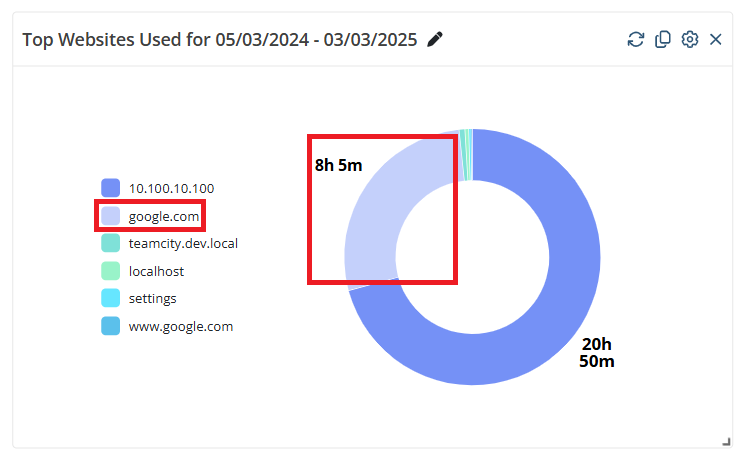The height and width of the screenshot is (458, 742).
Task: Toggle the google.com legend label
Action: tap(164, 216)
